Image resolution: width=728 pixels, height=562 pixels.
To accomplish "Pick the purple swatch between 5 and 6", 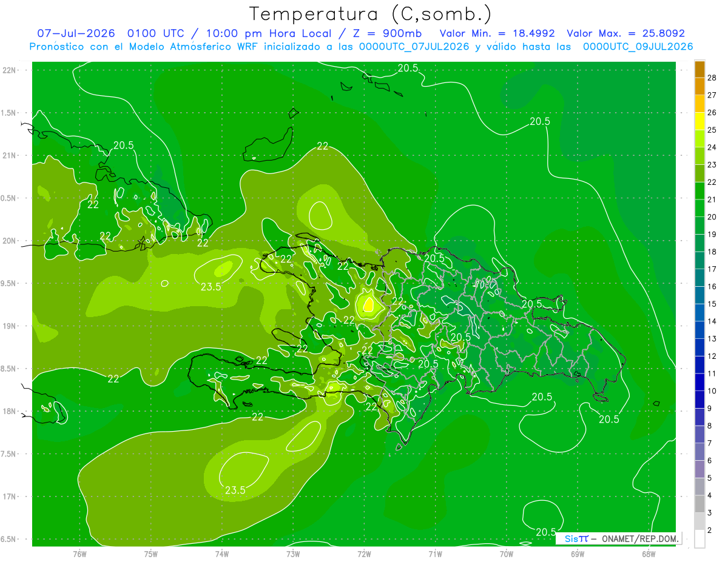I will click(699, 469).
